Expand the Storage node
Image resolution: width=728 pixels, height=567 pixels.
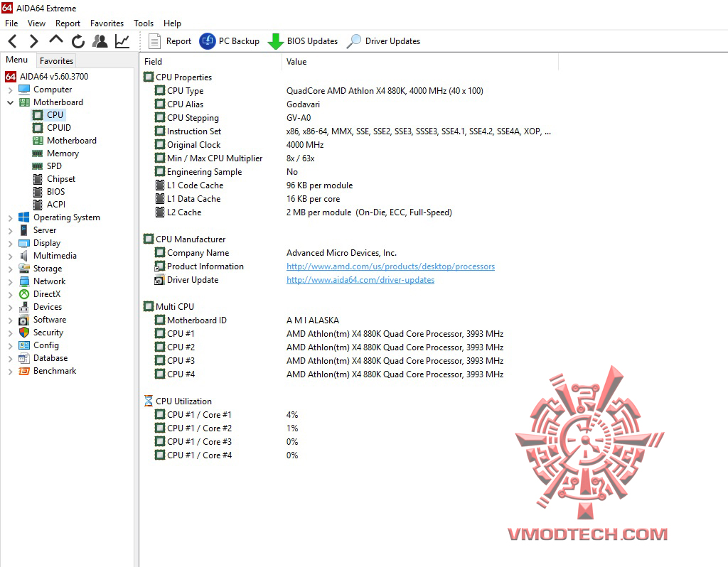point(10,269)
